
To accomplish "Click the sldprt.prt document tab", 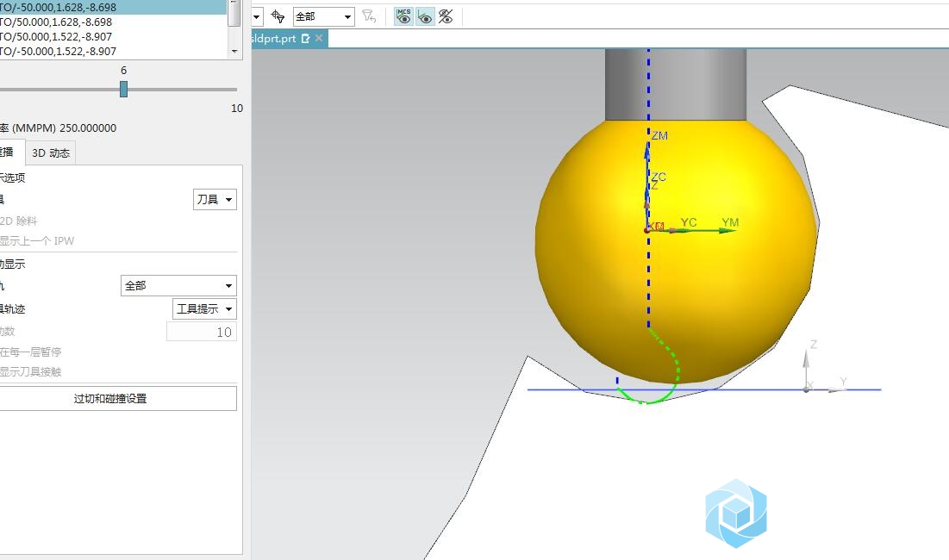I will [290, 39].
